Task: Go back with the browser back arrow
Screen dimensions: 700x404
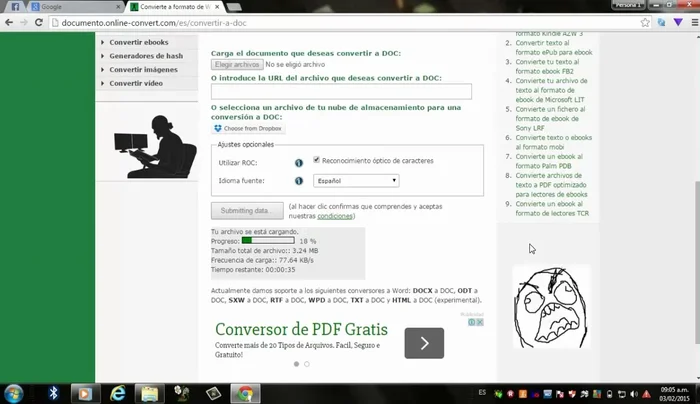Action: pos(9,22)
